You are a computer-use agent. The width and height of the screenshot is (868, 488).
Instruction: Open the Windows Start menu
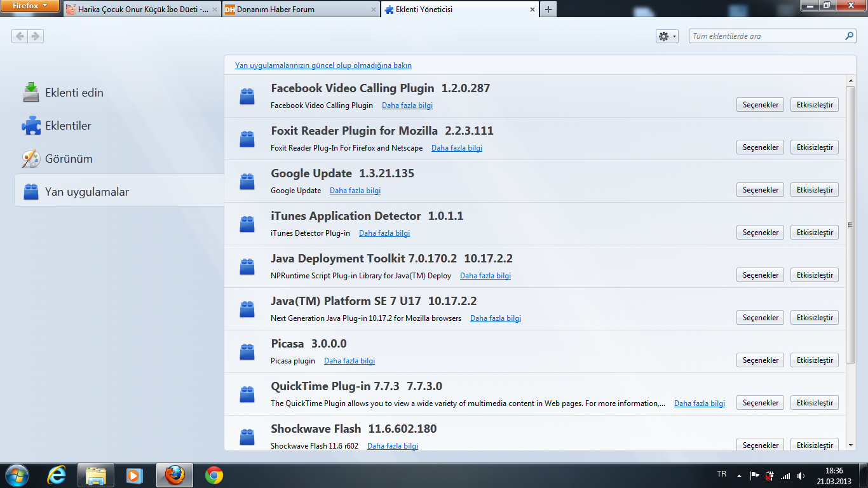click(17, 475)
